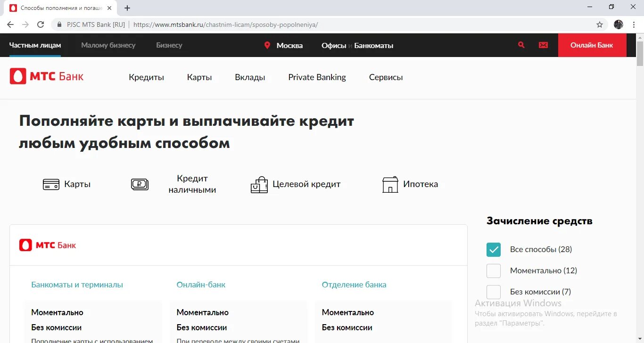This screenshot has width=644, height=343.
Task: Click the Ипотека house icon
Action: point(390,184)
